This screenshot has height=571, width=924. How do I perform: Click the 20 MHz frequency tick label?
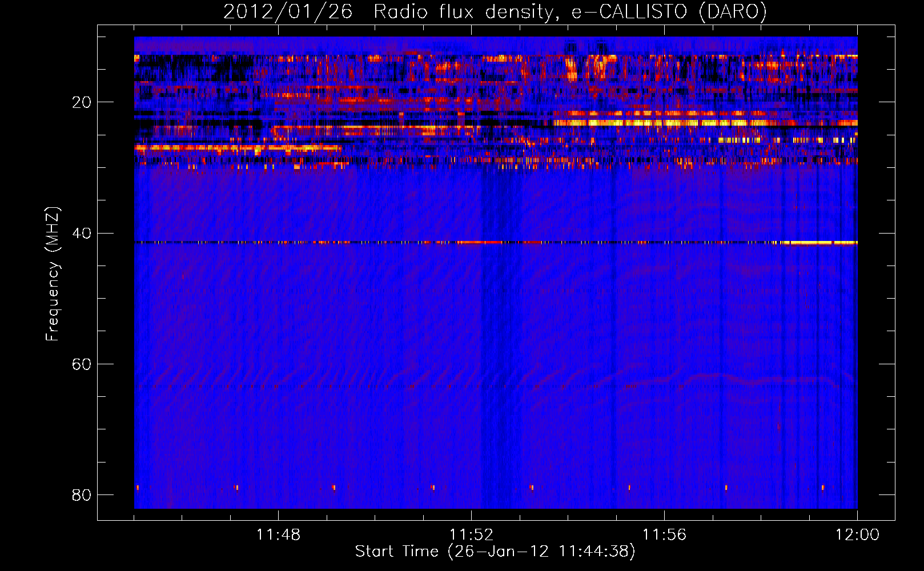82,102
